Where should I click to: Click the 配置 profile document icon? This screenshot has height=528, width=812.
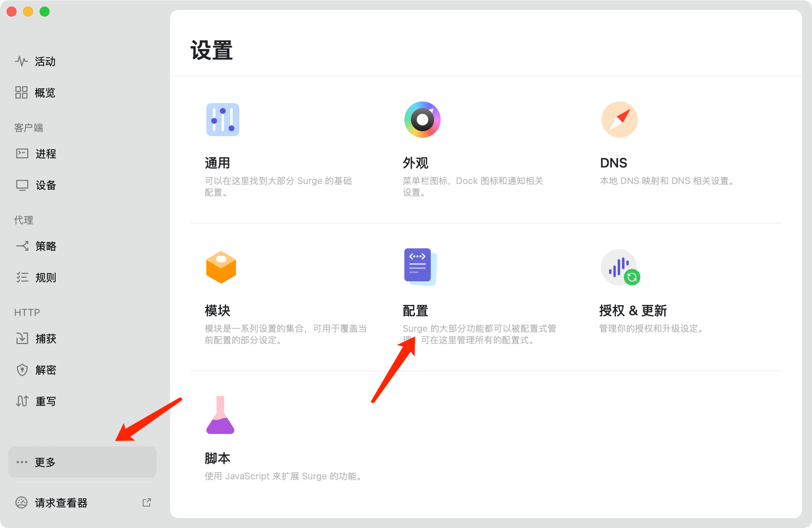pos(420,267)
